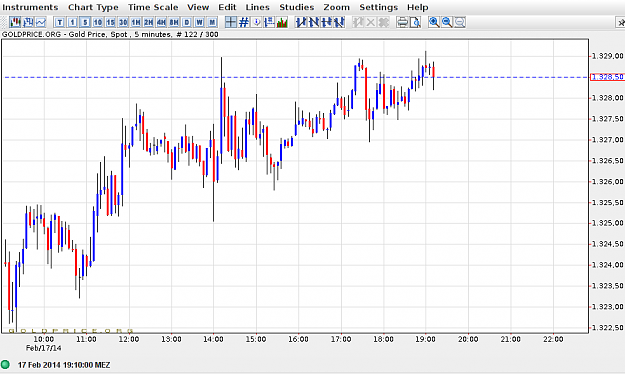Switch to the bar (OHLC) chart type icon
Image resolution: width=625 pixels, height=374 pixels.
(x=28, y=22)
